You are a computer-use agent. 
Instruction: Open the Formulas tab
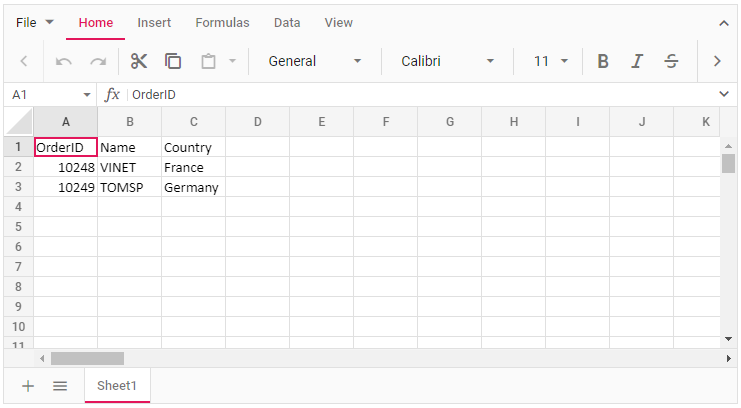(222, 23)
